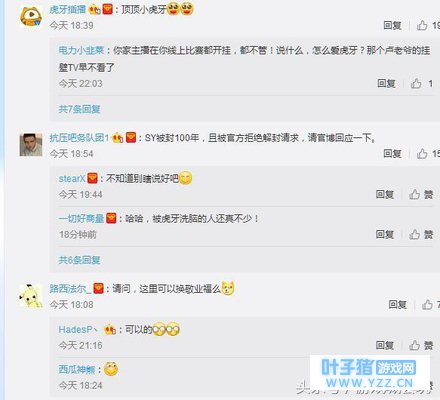Open 电力小韭菜's username link
Viewport: 440px width, 400px height.
(81, 51)
